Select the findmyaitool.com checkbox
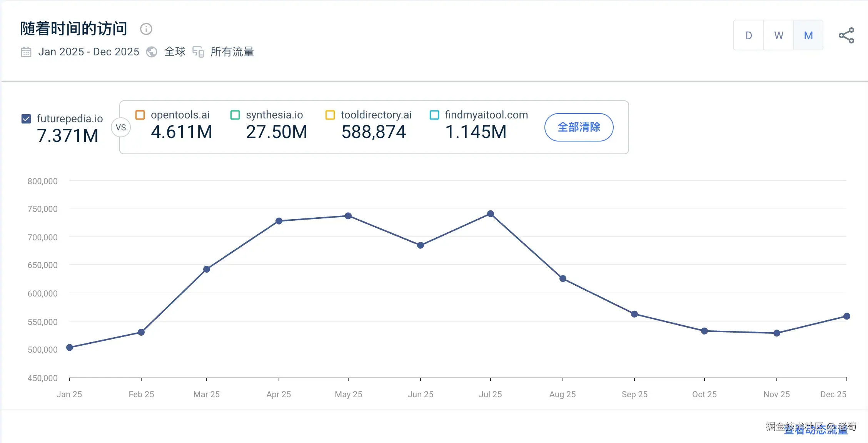The image size is (868, 443). click(x=434, y=115)
